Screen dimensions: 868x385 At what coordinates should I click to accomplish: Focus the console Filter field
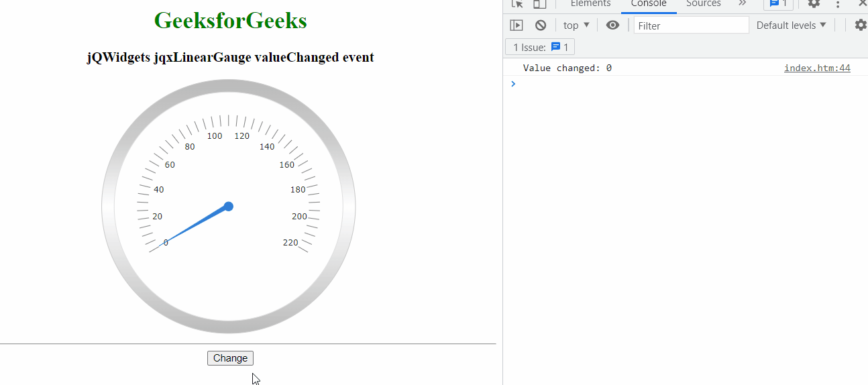[691, 25]
